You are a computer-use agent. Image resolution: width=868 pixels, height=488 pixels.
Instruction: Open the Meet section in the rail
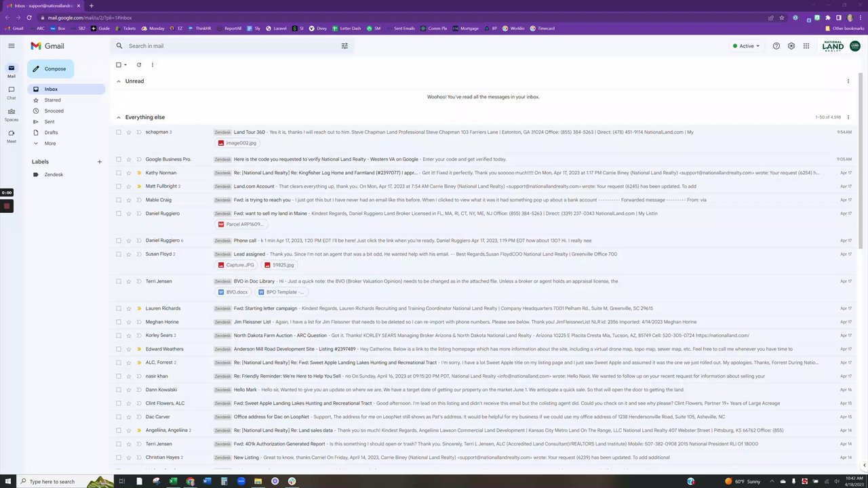click(x=12, y=136)
